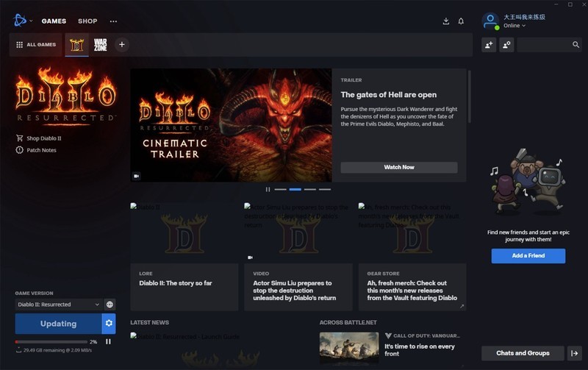
Task: Click the '29.49 GB remaining' status text
Action: [57, 350]
